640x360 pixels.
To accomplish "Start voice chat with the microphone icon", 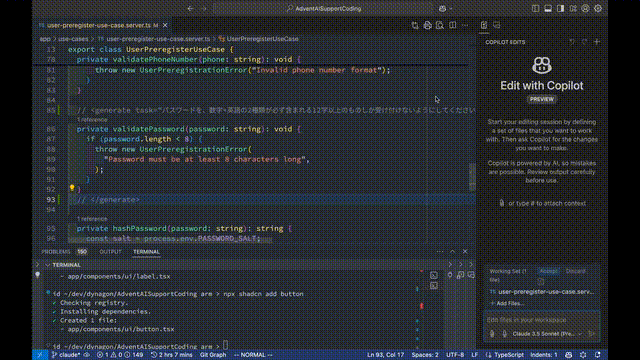I will [x=504, y=334].
